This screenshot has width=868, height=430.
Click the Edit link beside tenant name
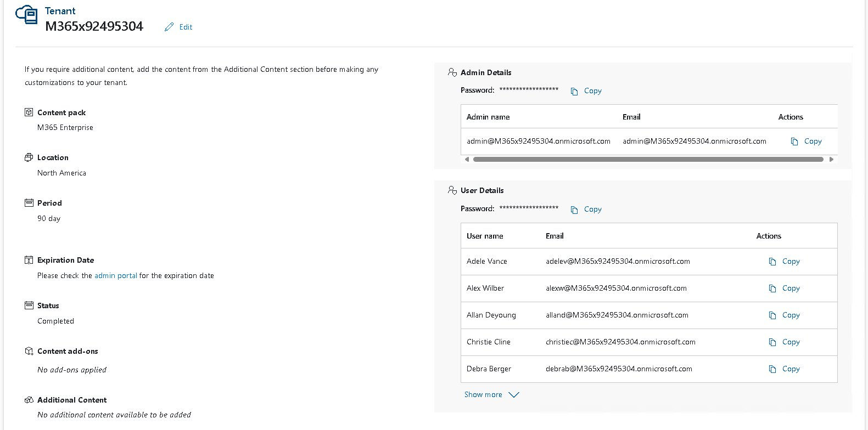point(186,27)
